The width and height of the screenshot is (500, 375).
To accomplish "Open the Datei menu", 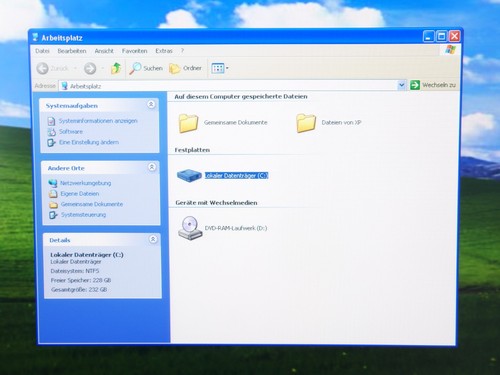I will tap(42, 51).
